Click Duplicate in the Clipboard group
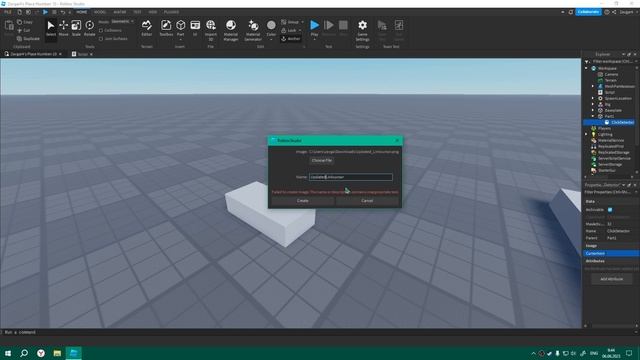The width and height of the screenshot is (640, 360). pos(28,38)
